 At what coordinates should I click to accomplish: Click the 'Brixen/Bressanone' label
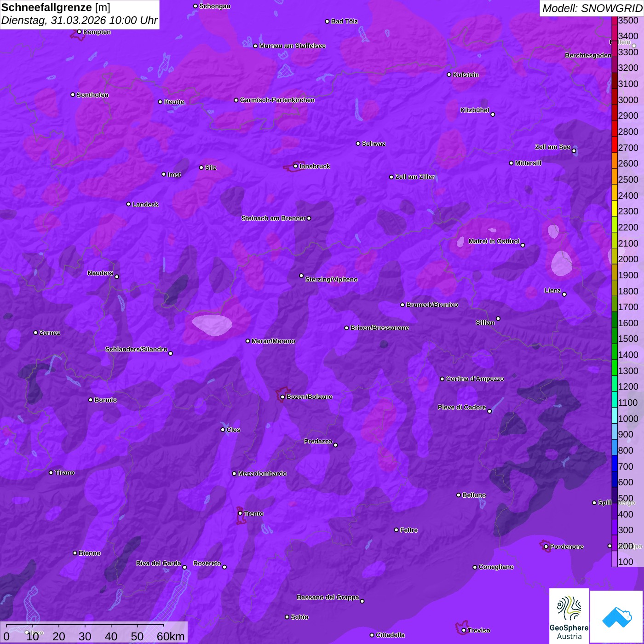379,328
